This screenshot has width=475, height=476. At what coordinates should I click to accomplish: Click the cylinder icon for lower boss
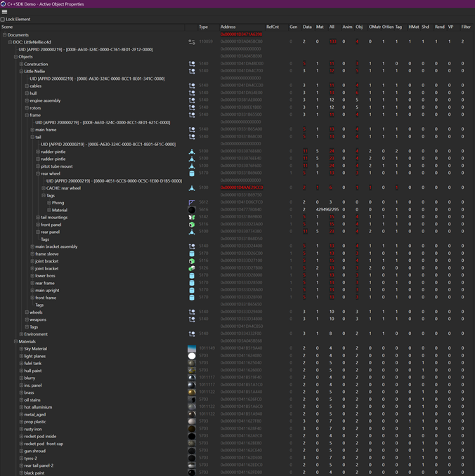[x=192, y=276]
